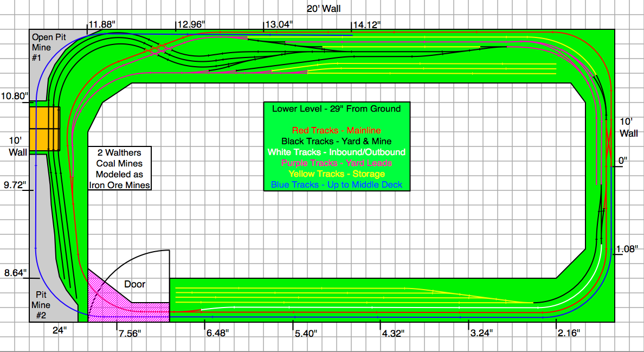This screenshot has height=352, width=644.
Task: Click the 14.12" elevation marker at top
Action: click(367, 24)
